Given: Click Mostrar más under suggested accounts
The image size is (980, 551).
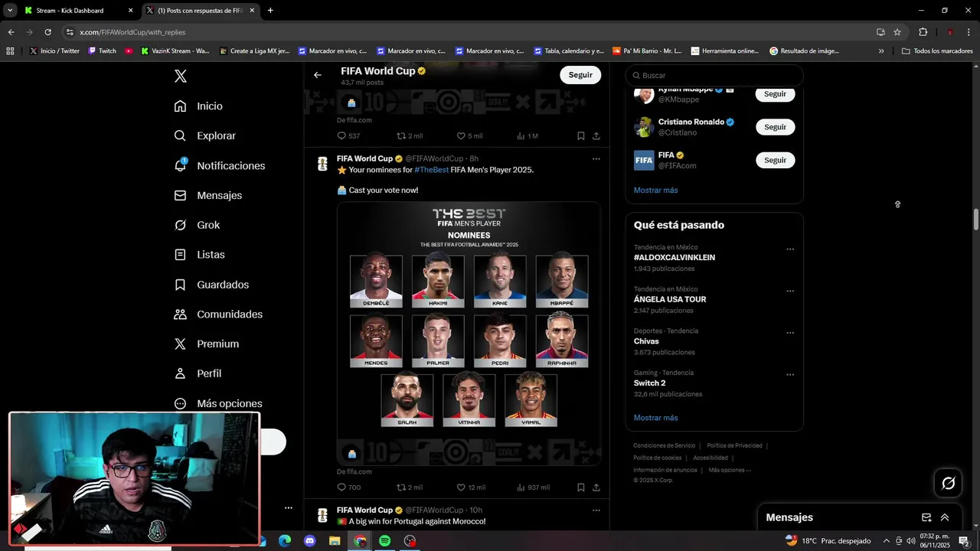Looking at the screenshot, I should pyautogui.click(x=655, y=190).
